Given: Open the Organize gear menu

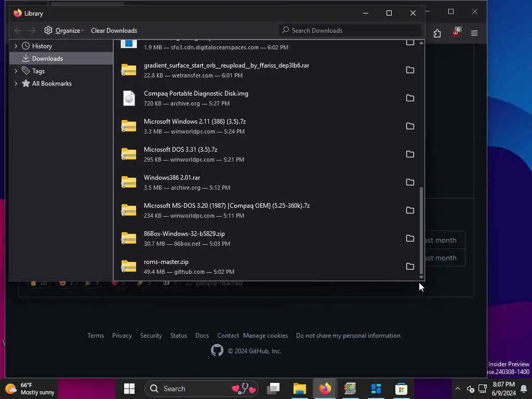Looking at the screenshot, I should [x=64, y=31].
